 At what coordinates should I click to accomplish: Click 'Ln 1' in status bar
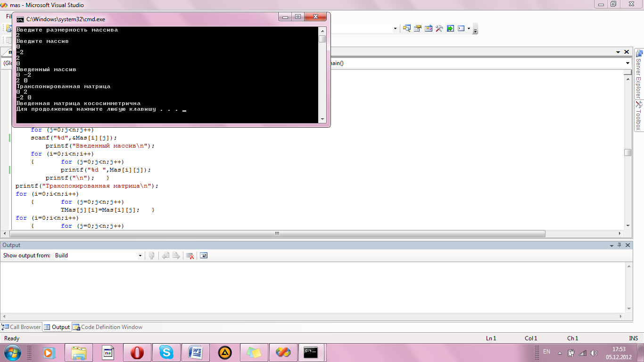[491, 338]
